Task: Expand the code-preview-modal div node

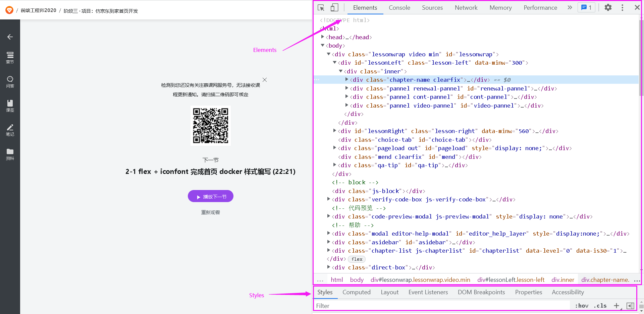Action: [x=329, y=216]
